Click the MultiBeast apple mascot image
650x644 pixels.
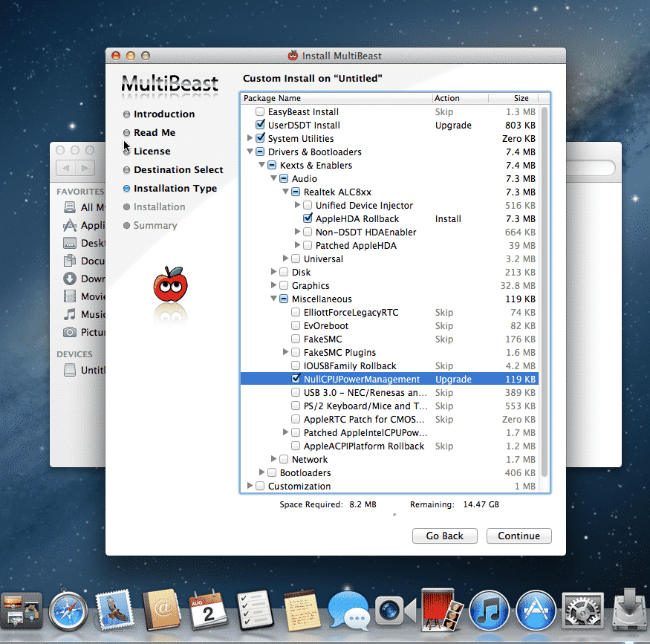coord(170,285)
